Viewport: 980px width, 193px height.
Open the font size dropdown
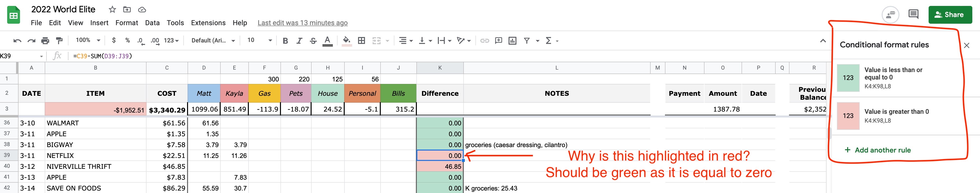[x=260, y=40]
